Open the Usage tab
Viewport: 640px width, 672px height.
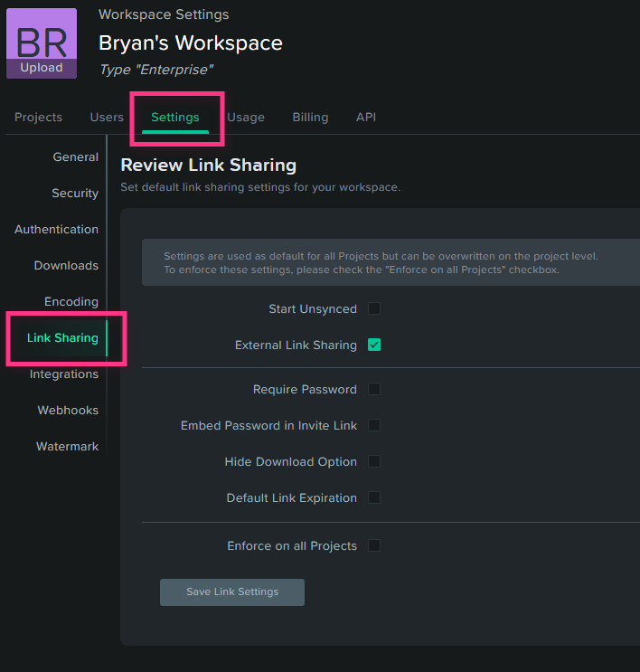(x=246, y=118)
